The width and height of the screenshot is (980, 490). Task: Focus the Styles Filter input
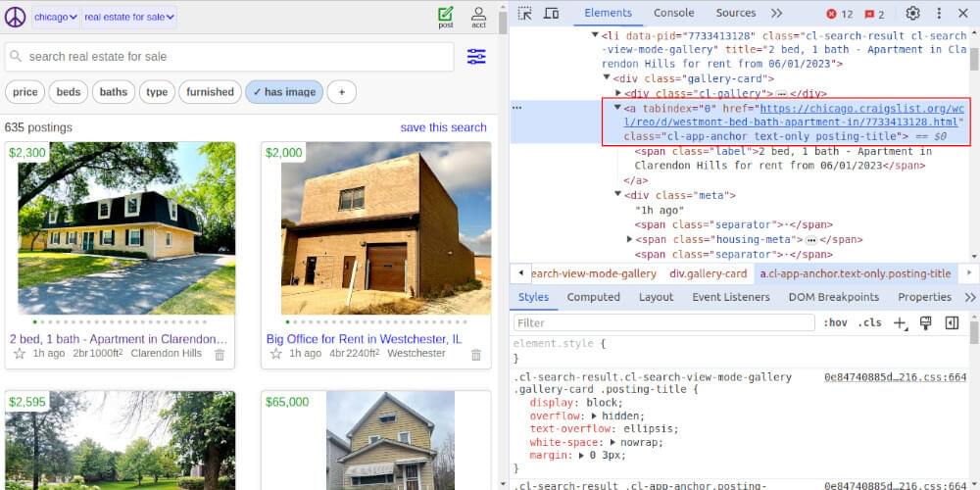[663, 323]
